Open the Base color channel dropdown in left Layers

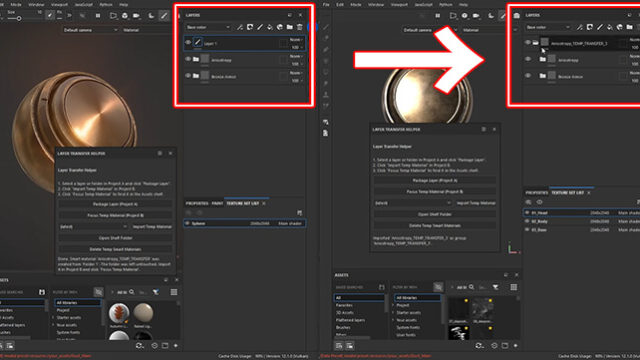208,27
